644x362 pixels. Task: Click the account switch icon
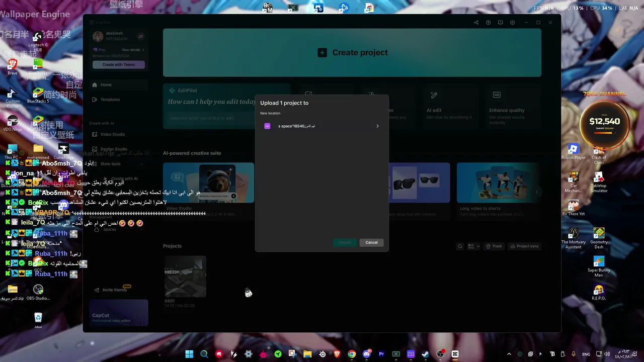click(x=141, y=36)
